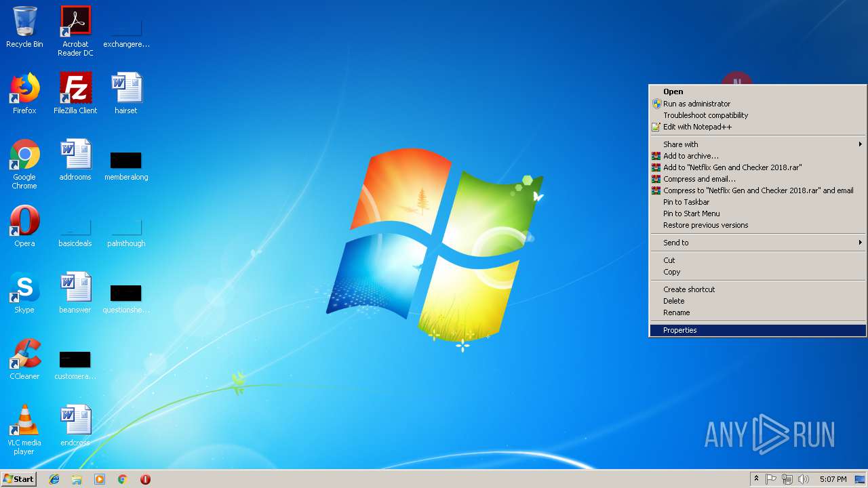This screenshot has height=488, width=868.
Task: Launch Chrome from the taskbar
Action: pyautogui.click(x=123, y=479)
